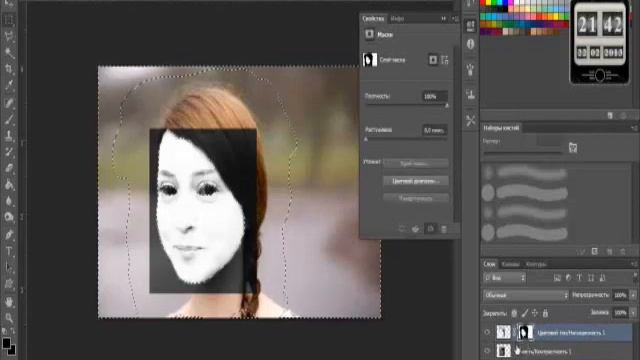Toggle lock transparent pixels

click(x=514, y=313)
